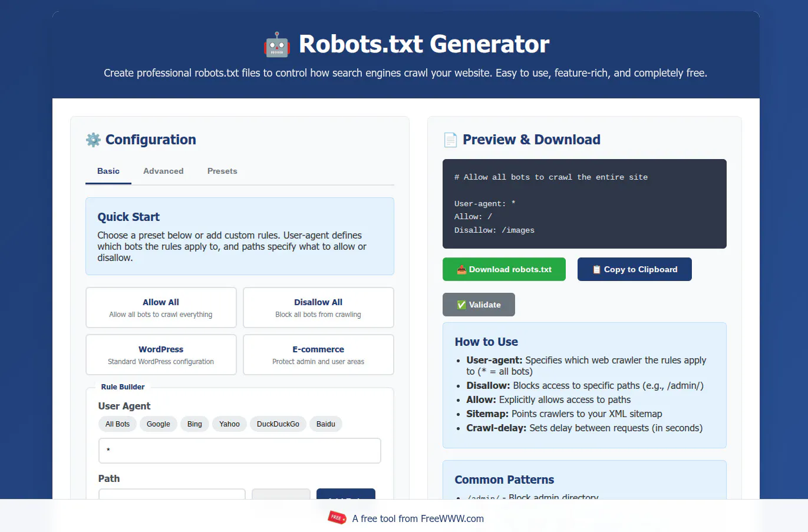Select the Bing user agent chip
Image resolution: width=808 pixels, height=532 pixels.
pyautogui.click(x=194, y=424)
